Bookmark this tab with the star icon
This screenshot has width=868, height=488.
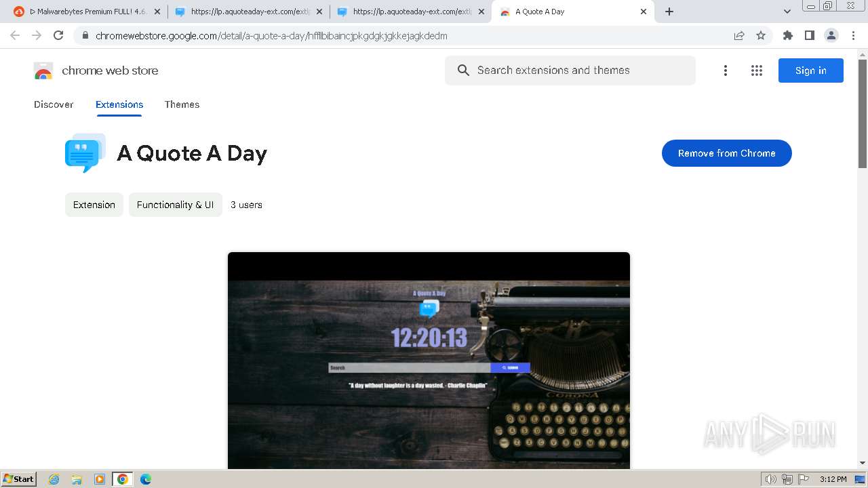click(x=761, y=36)
